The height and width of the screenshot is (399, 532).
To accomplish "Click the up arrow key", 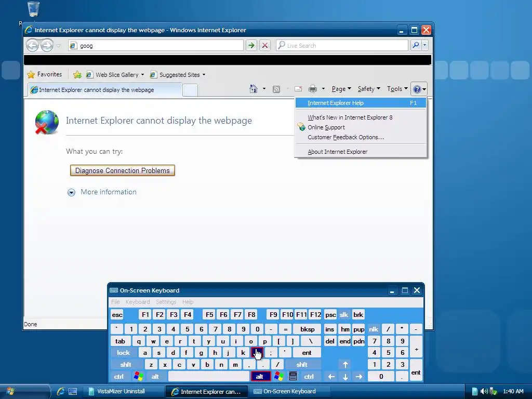I will pos(345,365).
